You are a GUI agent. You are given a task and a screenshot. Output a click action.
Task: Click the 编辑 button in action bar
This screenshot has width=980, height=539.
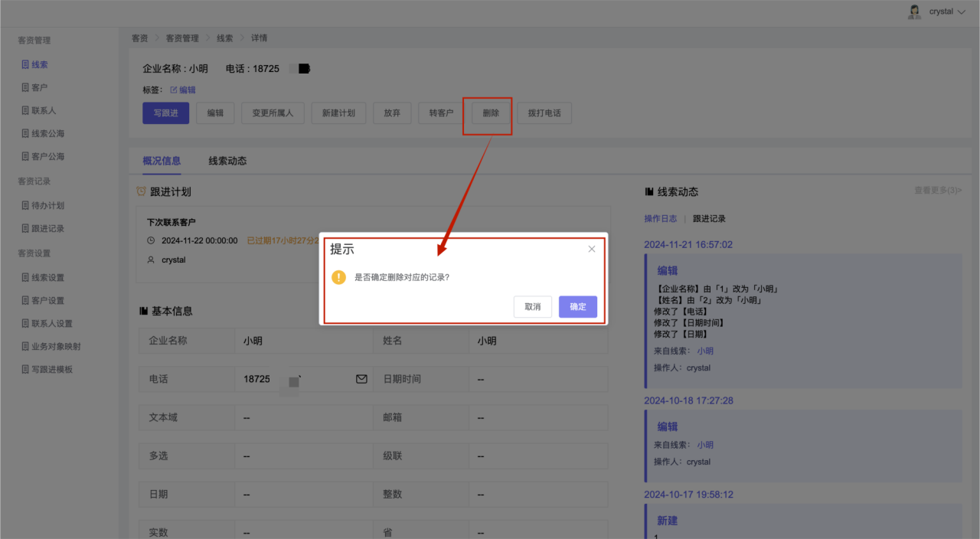215,113
